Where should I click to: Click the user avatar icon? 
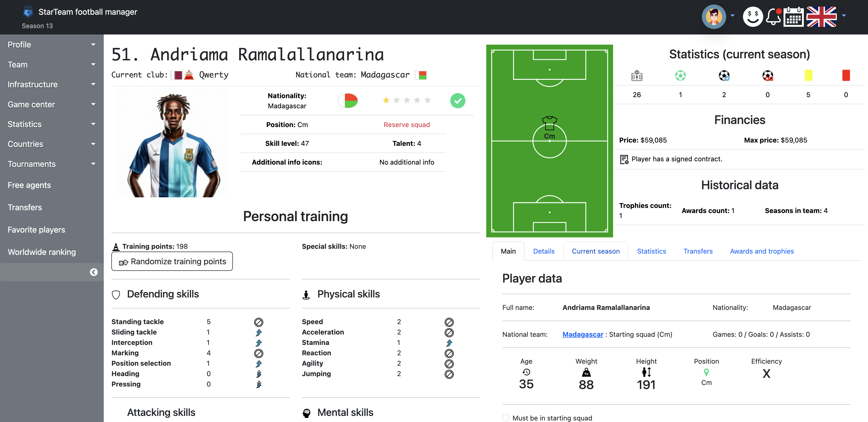coord(714,16)
